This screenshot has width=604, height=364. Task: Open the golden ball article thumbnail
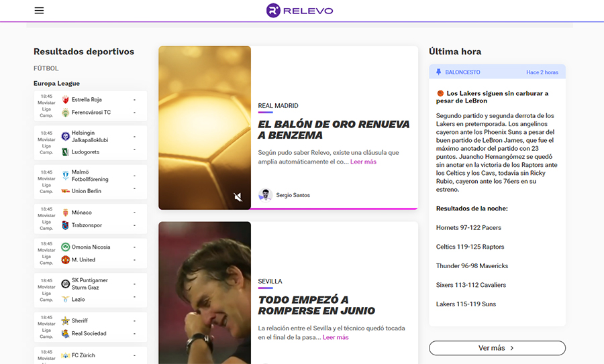(205, 128)
